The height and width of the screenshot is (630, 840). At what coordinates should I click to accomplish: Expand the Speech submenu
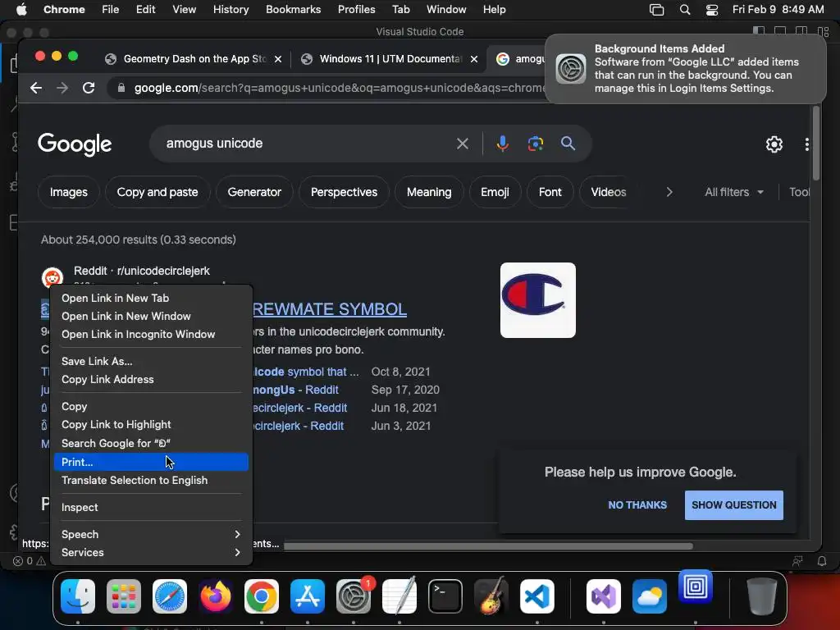pyautogui.click(x=151, y=534)
